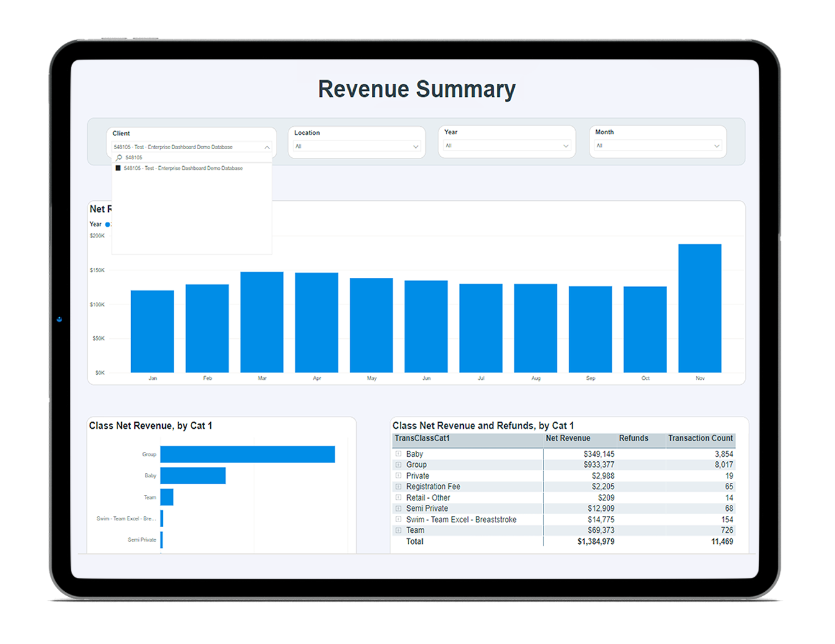Expand the Registration Fee row
Viewport: 835px width, 644px height.
coord(399,487)
